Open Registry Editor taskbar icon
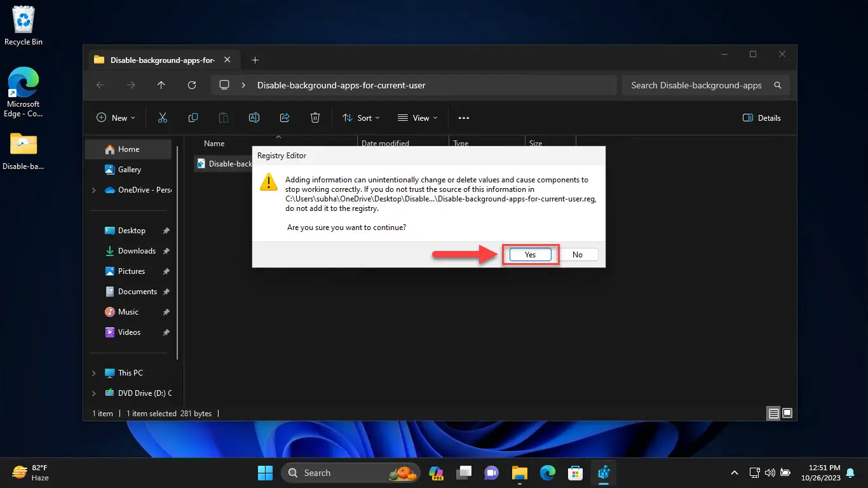The height and width of the screenshot is (488, 868). [604, 473]
